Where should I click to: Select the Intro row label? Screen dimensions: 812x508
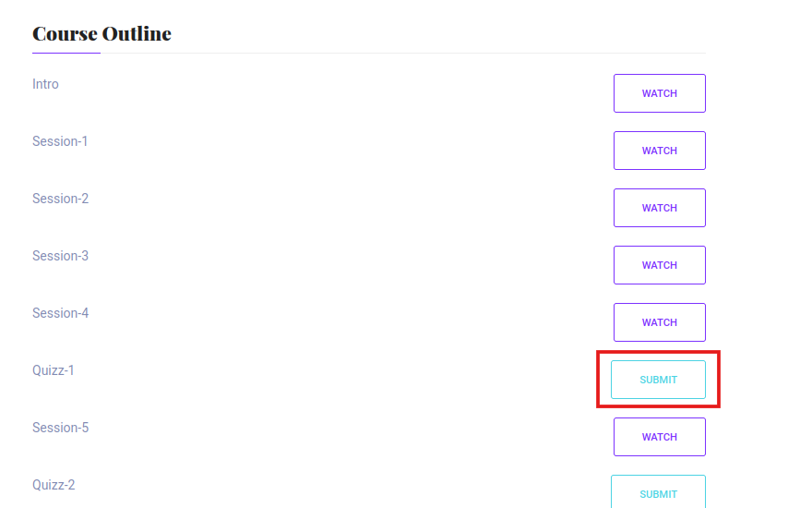click(x=45, y=84)
